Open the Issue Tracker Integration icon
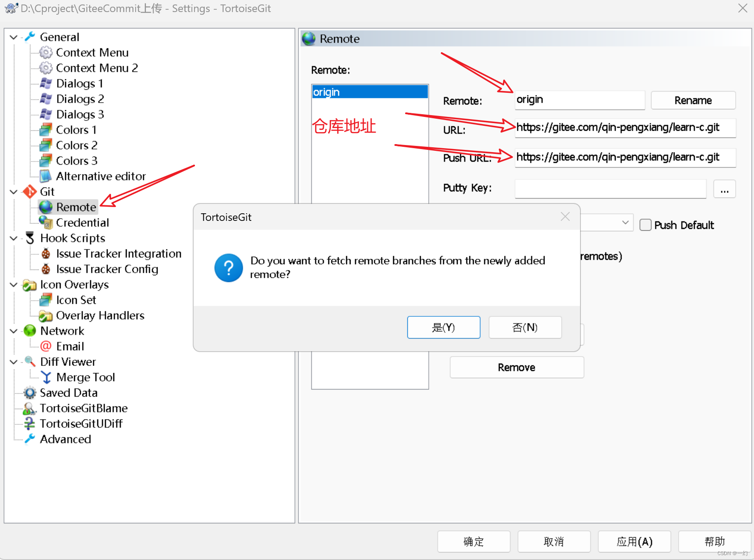Screen dimensions: 754x560 coord(46,253)
